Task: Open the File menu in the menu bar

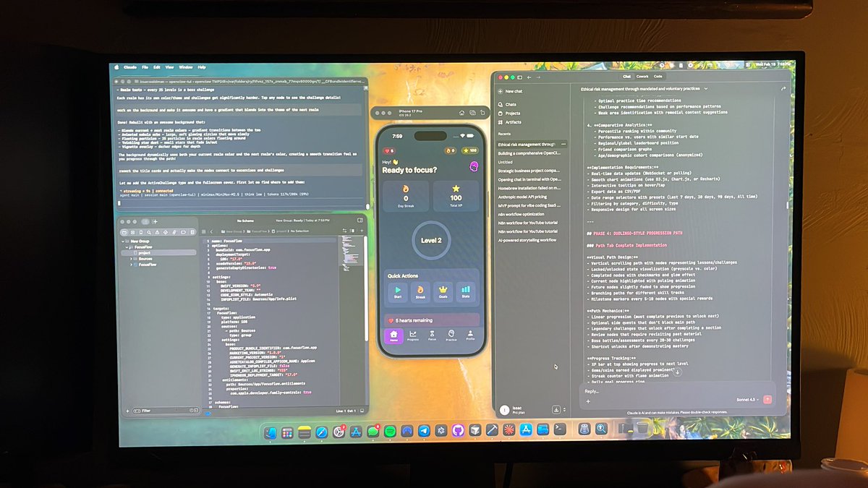Action: (145, 67)
